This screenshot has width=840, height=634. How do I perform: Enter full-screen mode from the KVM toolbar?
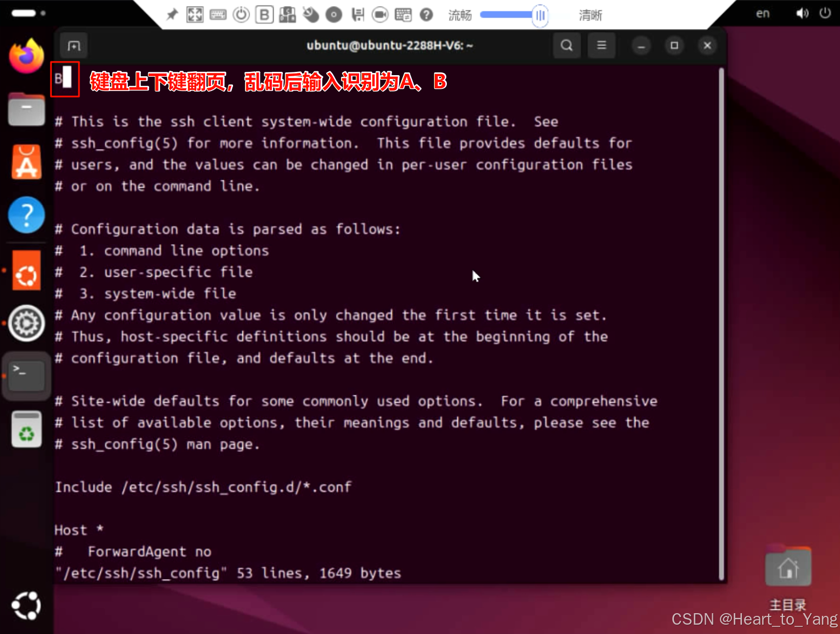tap(195, 15)
